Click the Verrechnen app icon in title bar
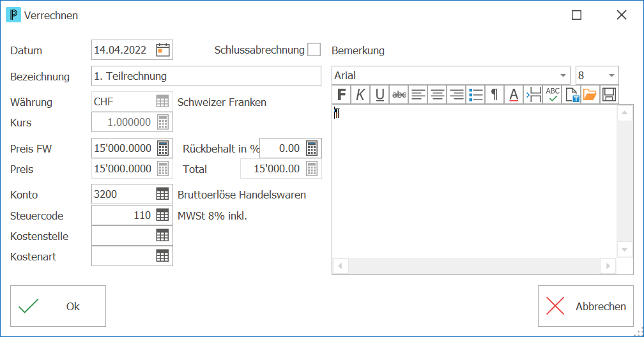Screen dimensions: 644x337 coord(13,15)
